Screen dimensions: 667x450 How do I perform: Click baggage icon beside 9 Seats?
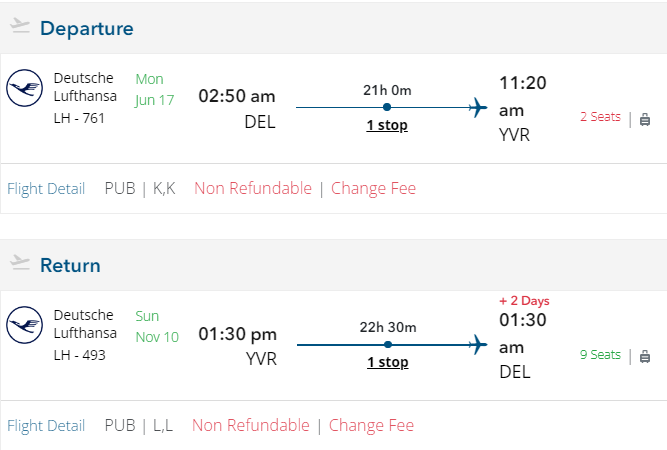645,355
